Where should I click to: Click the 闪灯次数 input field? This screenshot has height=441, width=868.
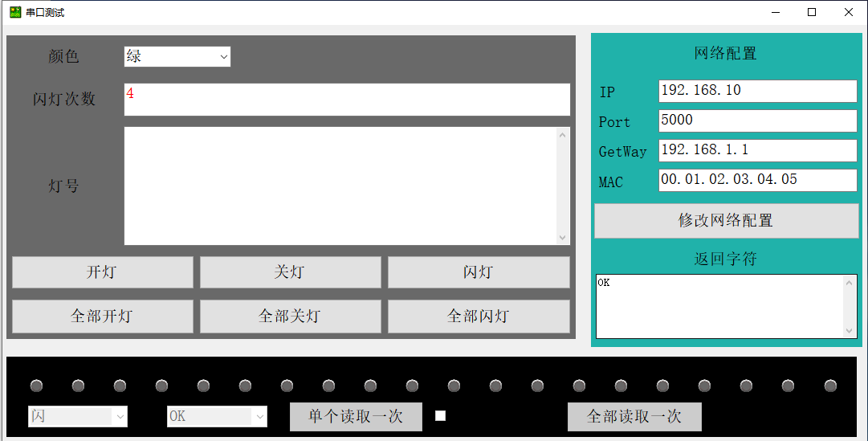coord(347,100)
